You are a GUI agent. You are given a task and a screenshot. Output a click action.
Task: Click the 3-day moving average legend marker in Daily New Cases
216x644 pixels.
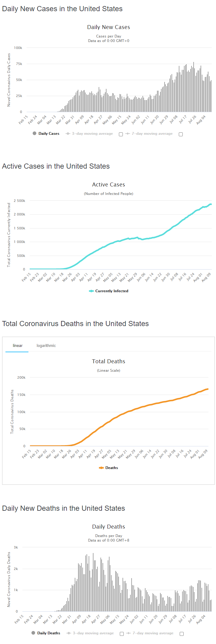(68, 134)
